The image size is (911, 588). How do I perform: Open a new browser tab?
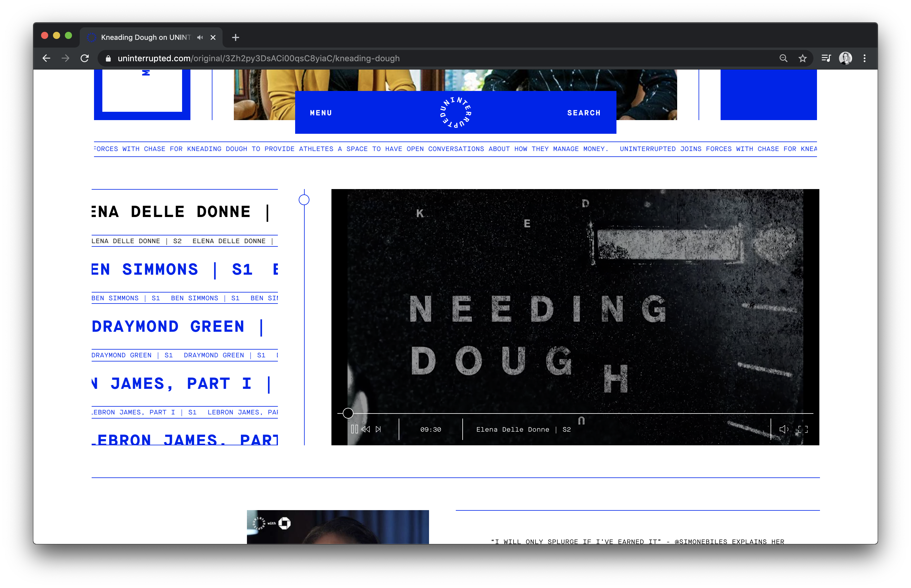(x=235, y=37)
